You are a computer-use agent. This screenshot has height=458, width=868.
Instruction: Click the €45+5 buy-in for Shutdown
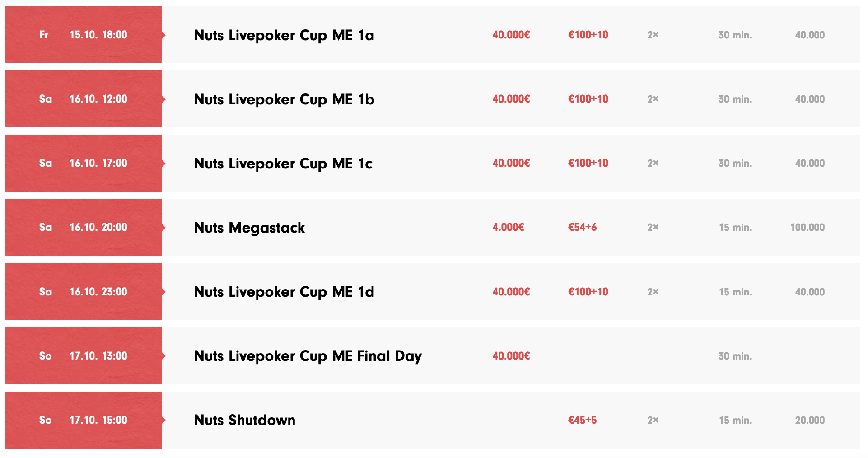[x=582, y=420]
